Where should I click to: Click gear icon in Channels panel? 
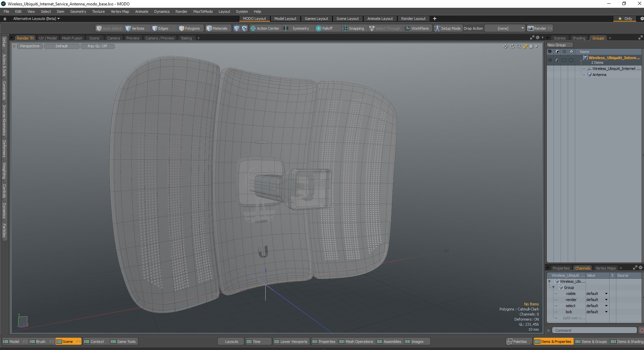[640, 268]
